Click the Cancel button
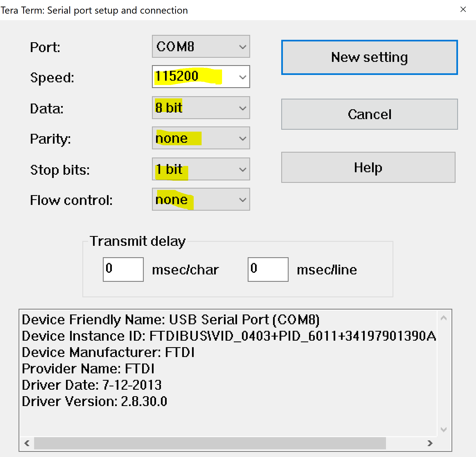The width and height of the screenshot is (476, 457). [x=369, y=114]
